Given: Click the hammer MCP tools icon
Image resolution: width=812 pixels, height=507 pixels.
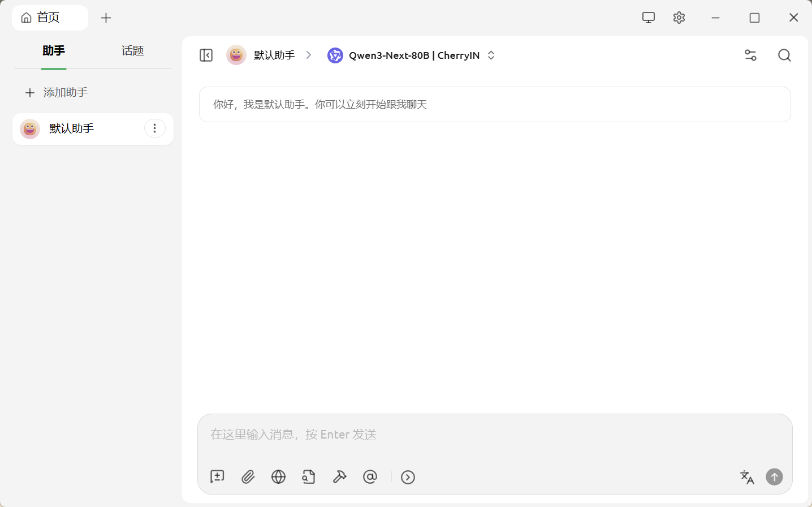Looking at the screenshot, I should pyautogui.click(x=339, y=477).
